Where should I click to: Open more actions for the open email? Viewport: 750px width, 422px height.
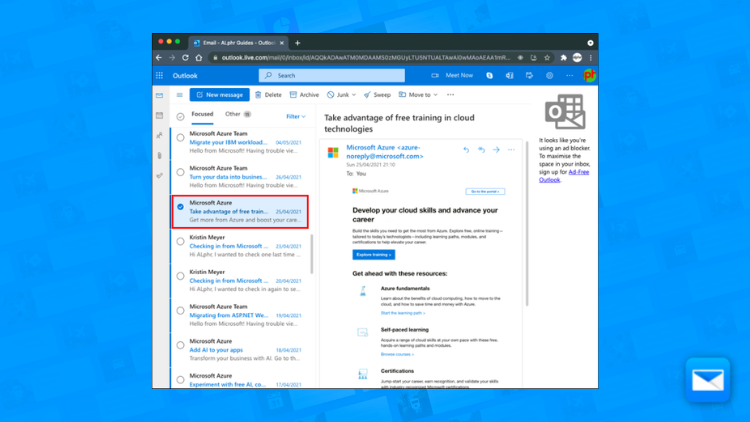(x=511, y=150)
